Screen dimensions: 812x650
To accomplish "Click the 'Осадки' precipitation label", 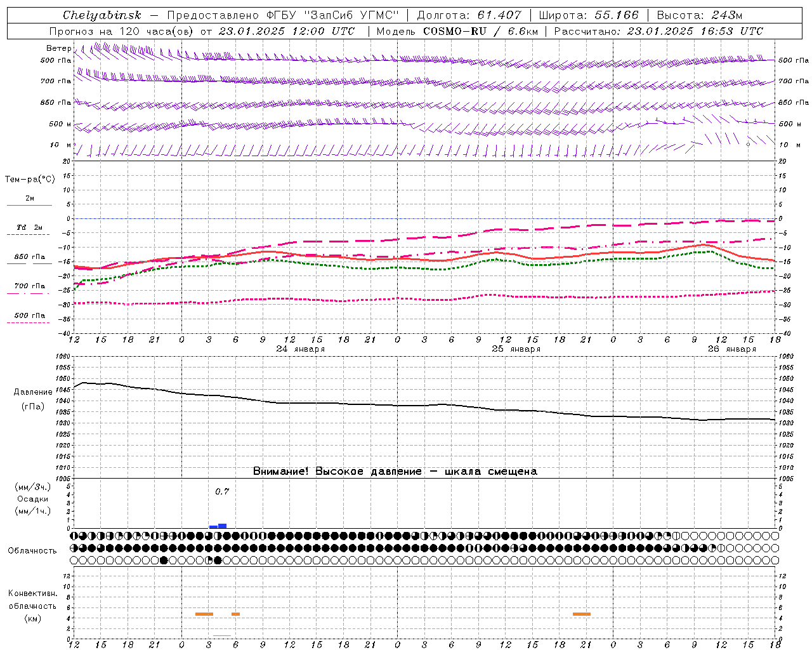I will click(x=33, y=499).
